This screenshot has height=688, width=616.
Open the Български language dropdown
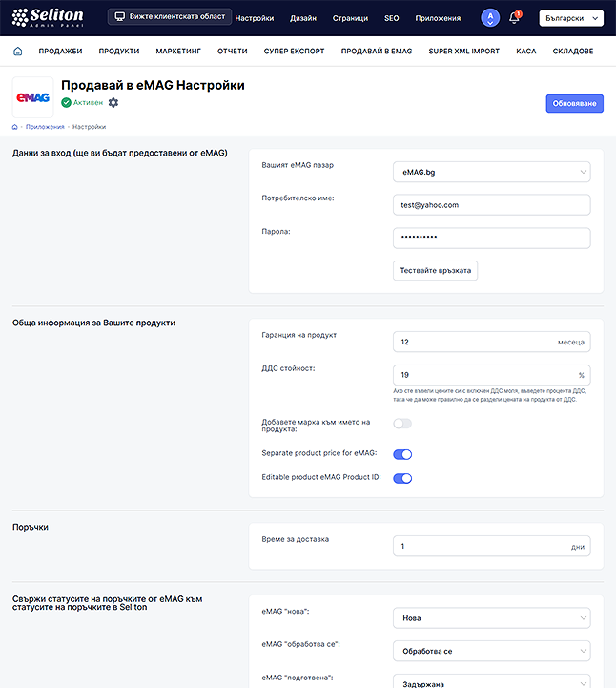571,18
